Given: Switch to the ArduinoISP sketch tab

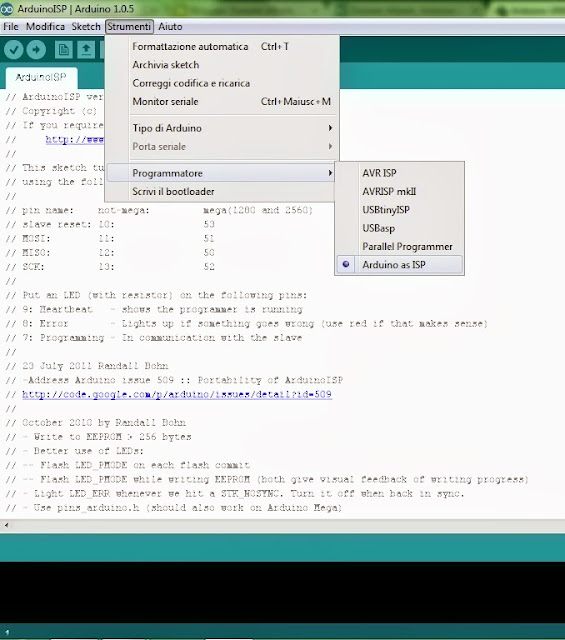Looking at the screenshot, I should pos(41,77).
